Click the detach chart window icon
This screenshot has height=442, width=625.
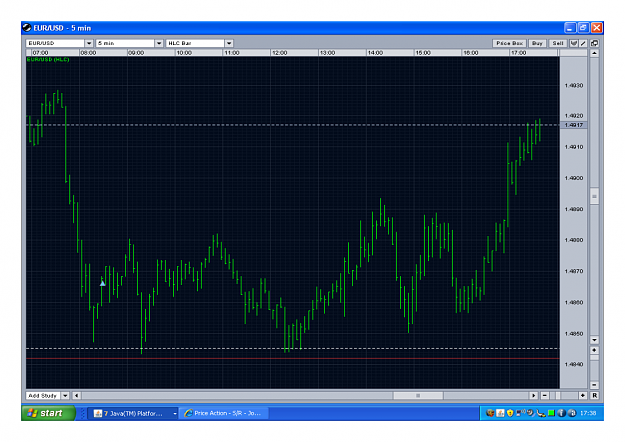tap(594, 43)
